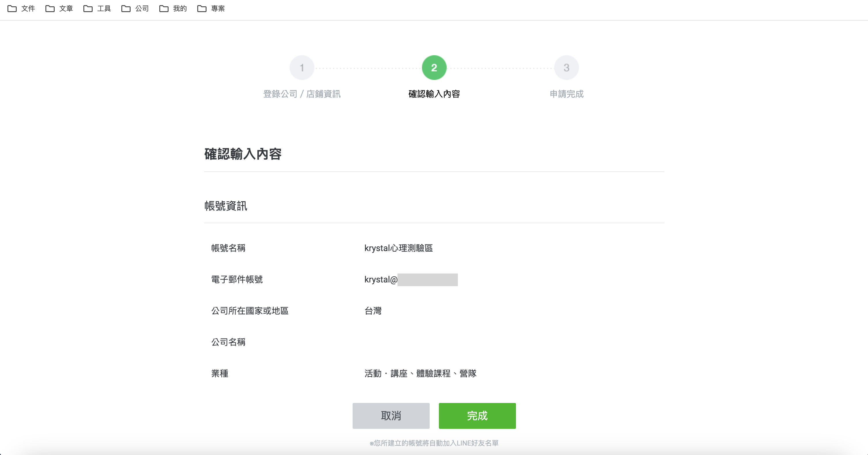Click the 確認輸入內容 step label under circle
This screenshot has width=868, height=455.
[434, 94]
